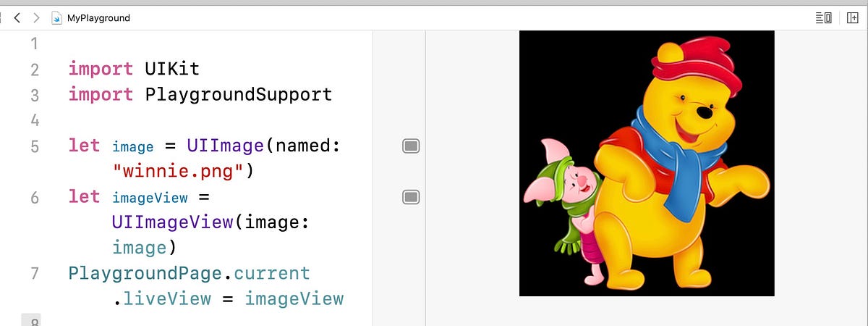Image resolution: width=868 pixels, height=326 pixels.
Task: Add a new editor pane on the right
Action: [x=853, y=17]
